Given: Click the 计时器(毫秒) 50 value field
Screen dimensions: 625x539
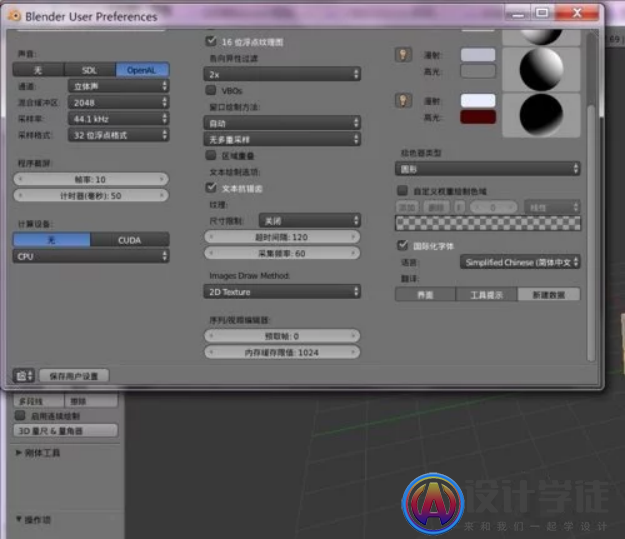Looking at the screenshot, I should (x=91, y=196).
